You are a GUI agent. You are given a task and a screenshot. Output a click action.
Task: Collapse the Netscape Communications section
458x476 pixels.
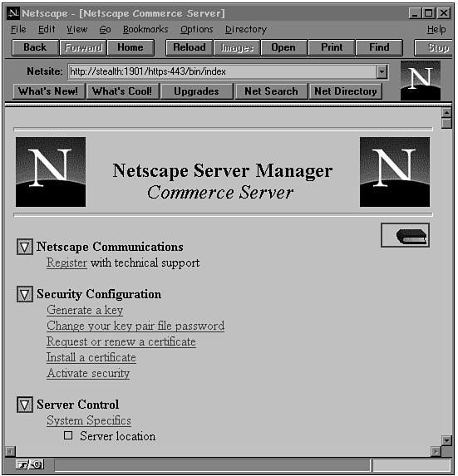coord(25,247)
